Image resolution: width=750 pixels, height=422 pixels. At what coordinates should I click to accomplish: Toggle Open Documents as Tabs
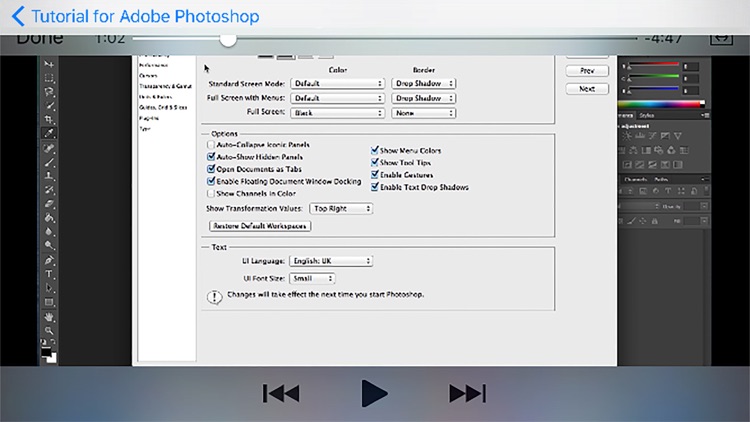click(210, 169)
